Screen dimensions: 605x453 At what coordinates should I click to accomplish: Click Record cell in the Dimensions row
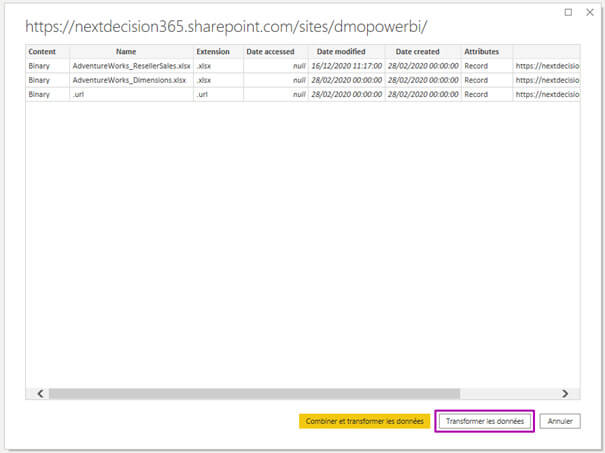[487, 80]
